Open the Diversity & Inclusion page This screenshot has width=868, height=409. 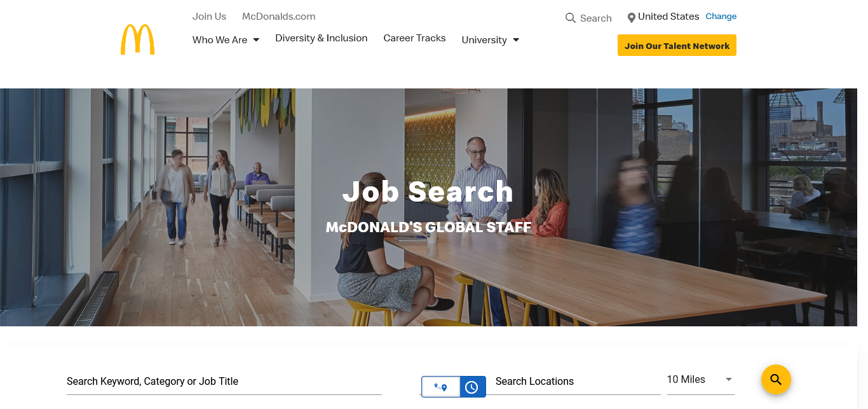pyautogui.click(x=322, y=38)
